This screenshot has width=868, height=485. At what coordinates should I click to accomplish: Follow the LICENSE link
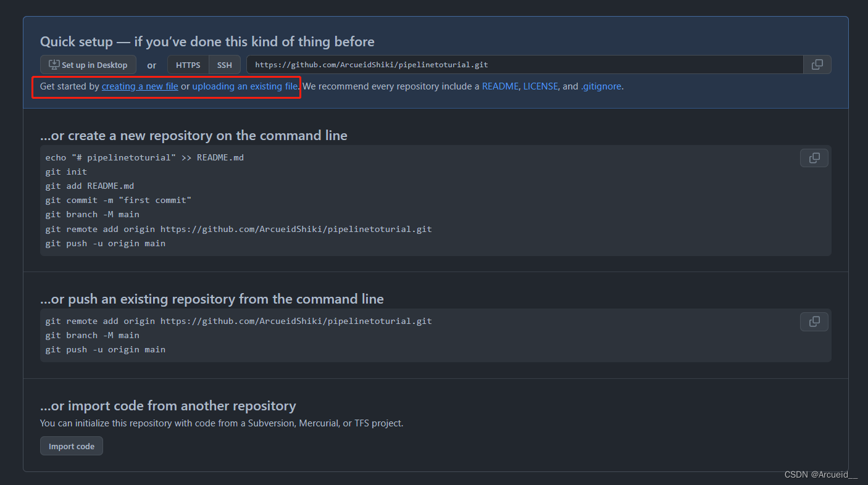coord(541,86)
